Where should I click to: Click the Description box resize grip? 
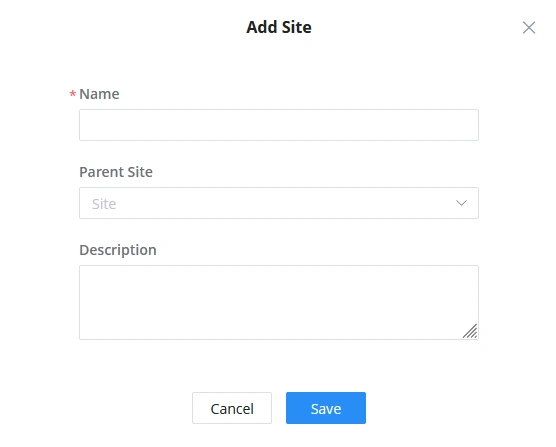pos(470,331)
